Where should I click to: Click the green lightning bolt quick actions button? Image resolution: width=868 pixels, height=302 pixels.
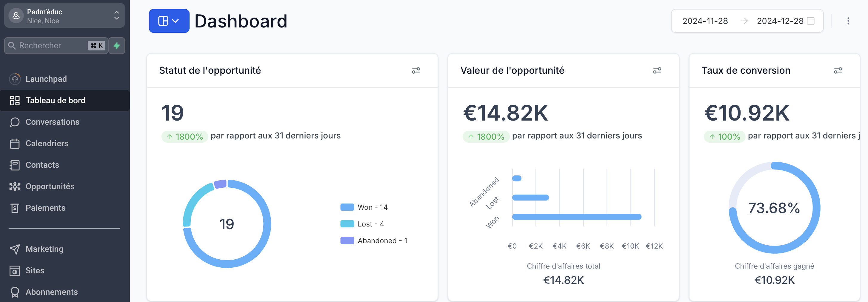point(117,45)
